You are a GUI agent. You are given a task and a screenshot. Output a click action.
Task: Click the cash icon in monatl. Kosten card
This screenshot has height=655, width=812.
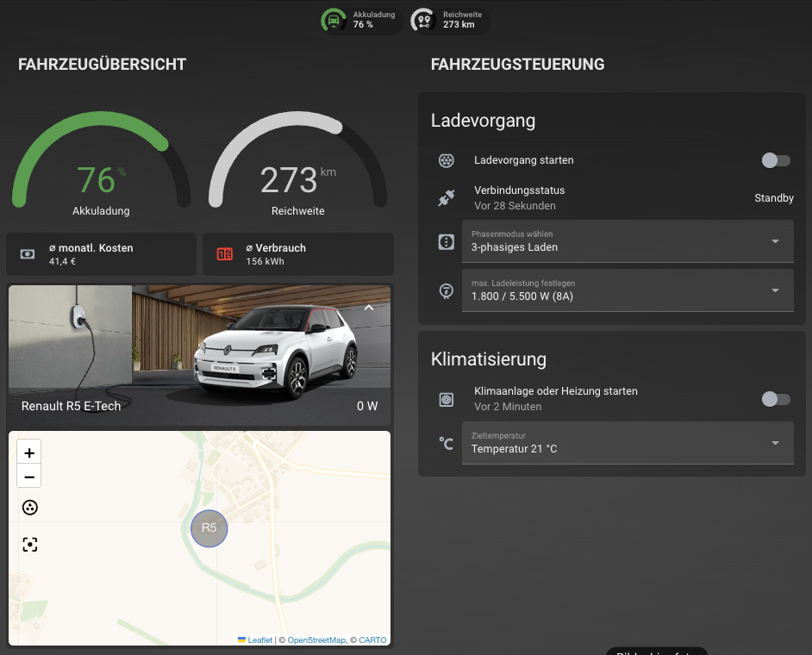[28, 254]
